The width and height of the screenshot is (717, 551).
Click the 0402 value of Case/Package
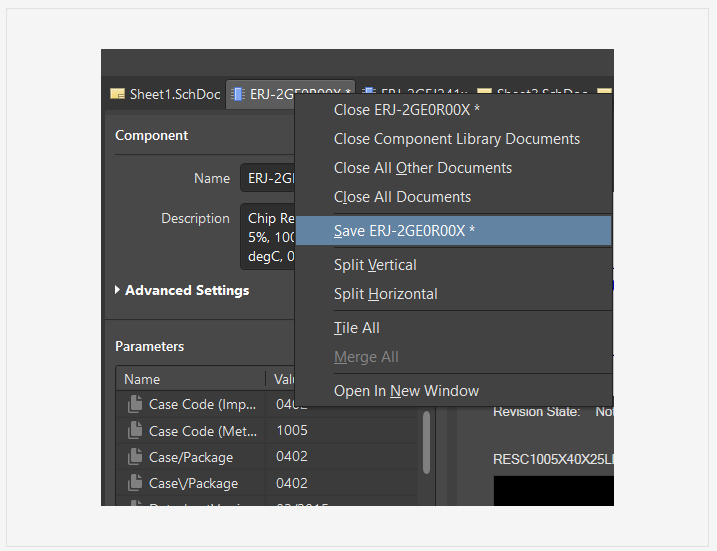point(292,456)
